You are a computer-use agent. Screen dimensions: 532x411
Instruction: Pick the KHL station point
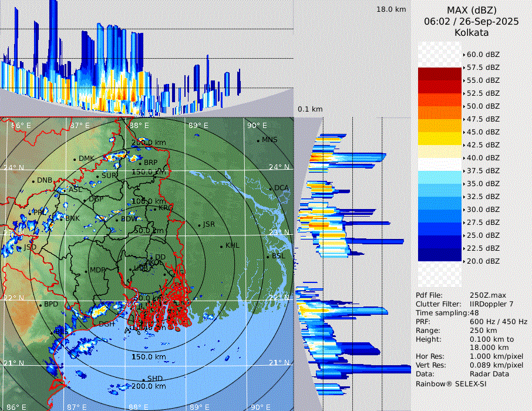point(221,246)
